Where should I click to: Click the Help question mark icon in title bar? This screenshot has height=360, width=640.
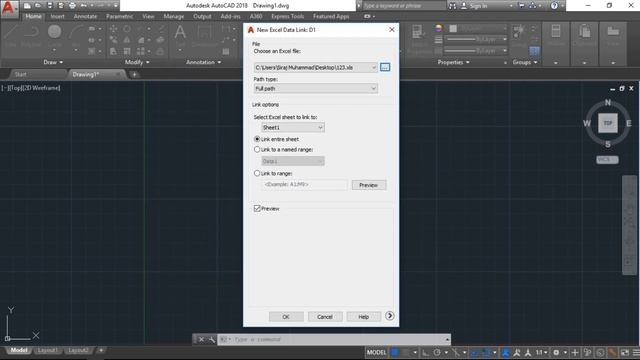(554, 6)
